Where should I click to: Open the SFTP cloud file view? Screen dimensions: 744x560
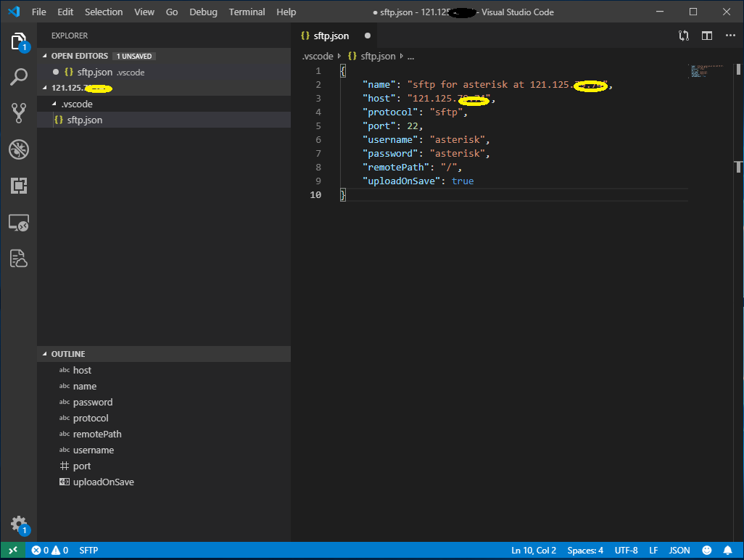[19, 259]
